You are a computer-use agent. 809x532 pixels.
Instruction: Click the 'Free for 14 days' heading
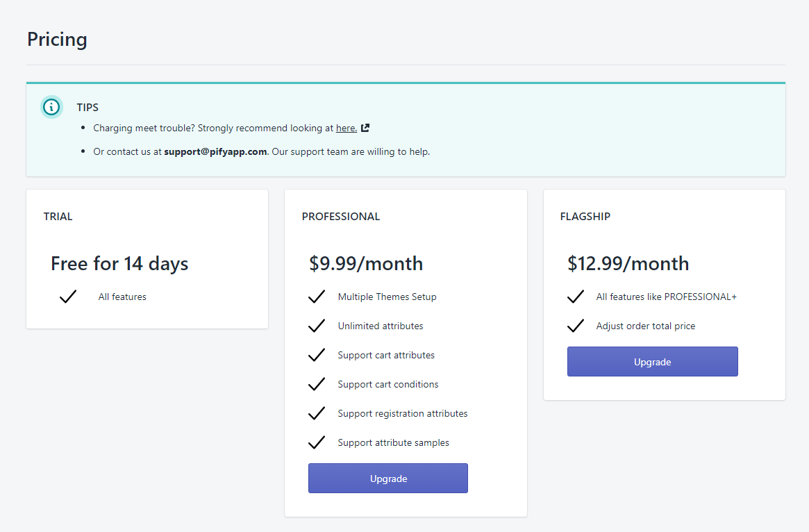point(119,264)
